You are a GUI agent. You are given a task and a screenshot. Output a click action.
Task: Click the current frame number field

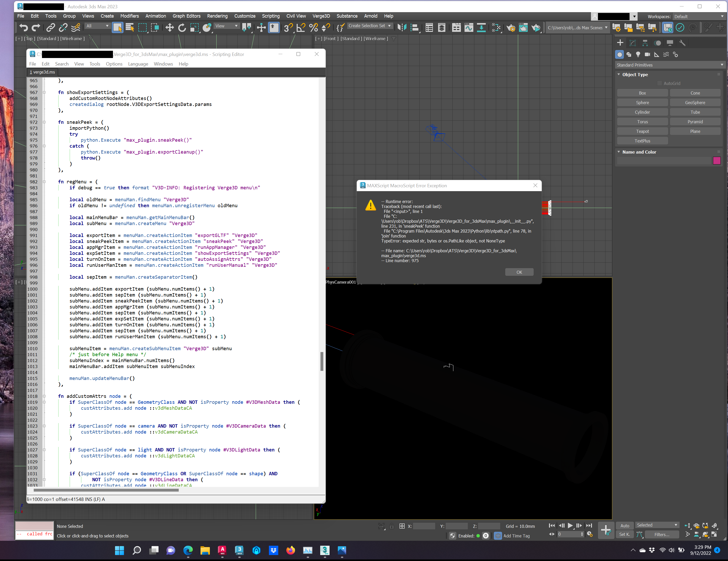click(569, 534)
